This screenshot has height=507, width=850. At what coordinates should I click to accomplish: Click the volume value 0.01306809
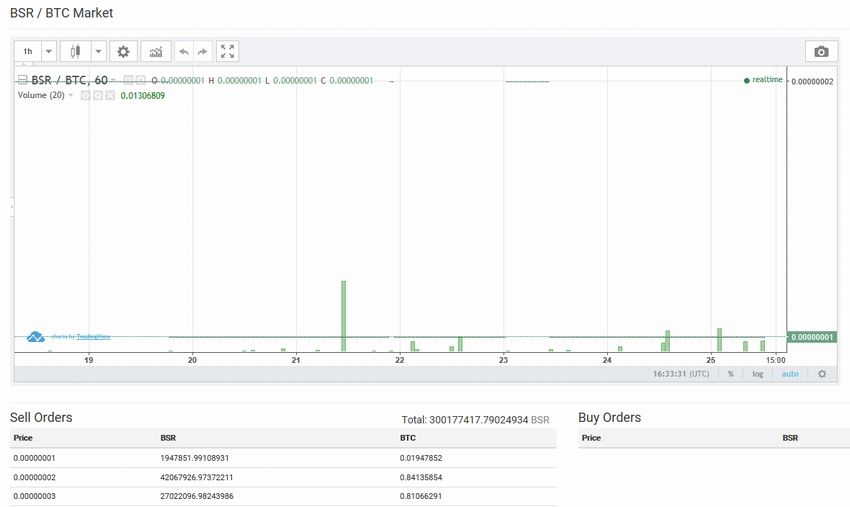click(x=143, y=95)
